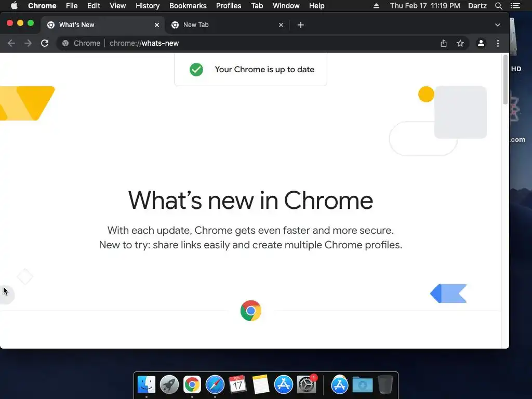Image resolution: width=532 pixels, height=399 pixels.
Task: Open Launchpad from the Dock
Action: click(x=169, y=385)
